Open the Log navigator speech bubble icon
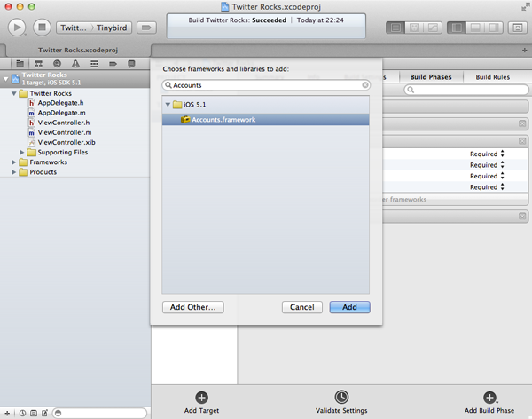 pyautogui.click(x=131, y=64)
